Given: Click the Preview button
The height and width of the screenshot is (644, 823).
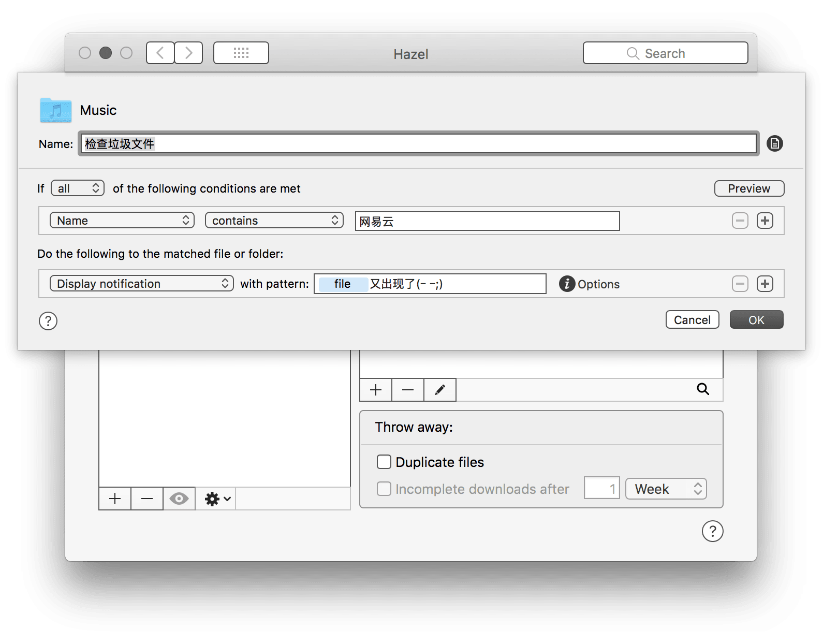Looking at the screenshot, I should [748, 188].
